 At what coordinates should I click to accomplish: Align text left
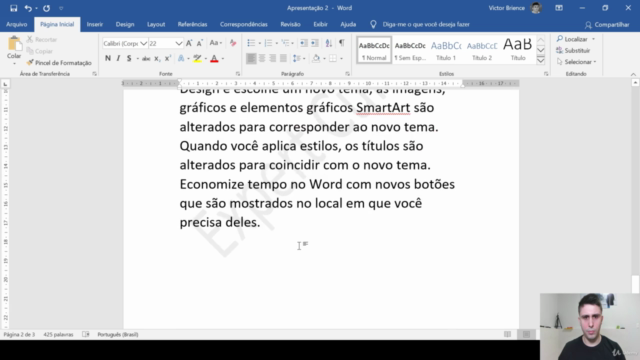click(x=251, y=58)
